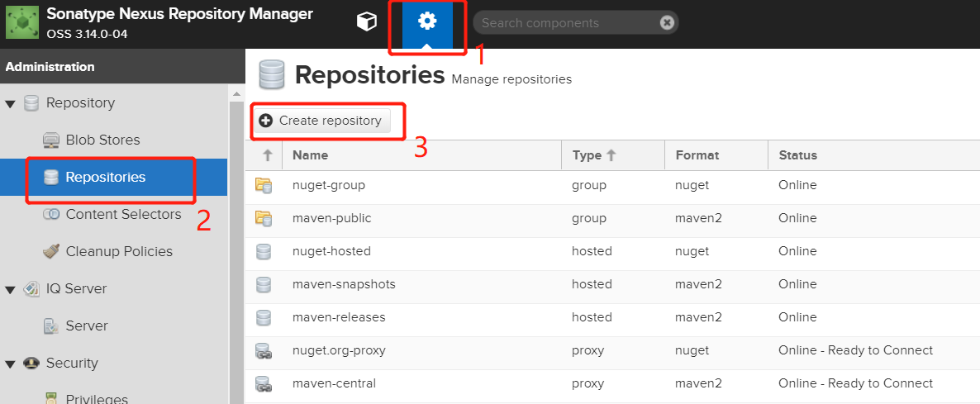Open Privileges under Security
Viewport: 980px width, 404px height.
(x=96, y=400)
